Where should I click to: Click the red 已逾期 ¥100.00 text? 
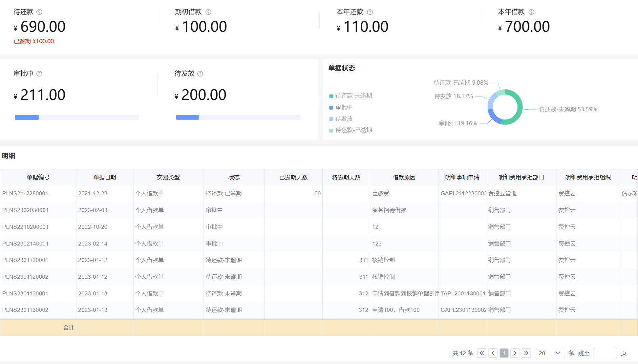[x=34, y=41]
